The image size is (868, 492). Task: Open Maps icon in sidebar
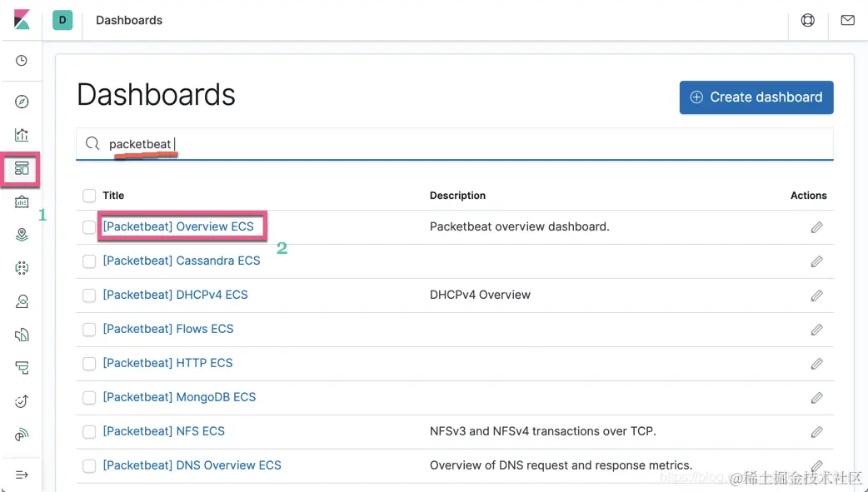click(x=22, y=235)
